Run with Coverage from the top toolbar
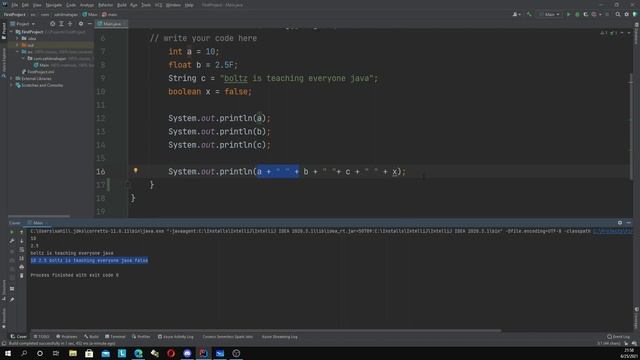The width and height of the screenshot is (640, 360). point(586,14)
